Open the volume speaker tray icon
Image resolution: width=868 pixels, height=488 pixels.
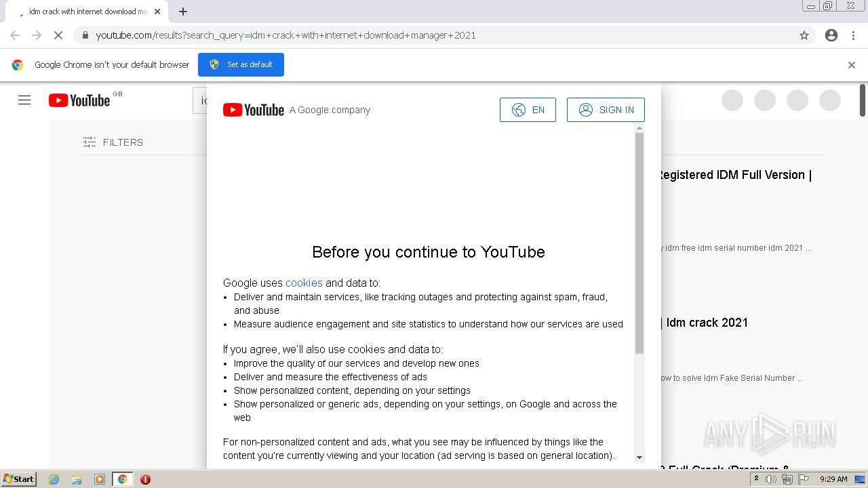(x=771, y=479)
